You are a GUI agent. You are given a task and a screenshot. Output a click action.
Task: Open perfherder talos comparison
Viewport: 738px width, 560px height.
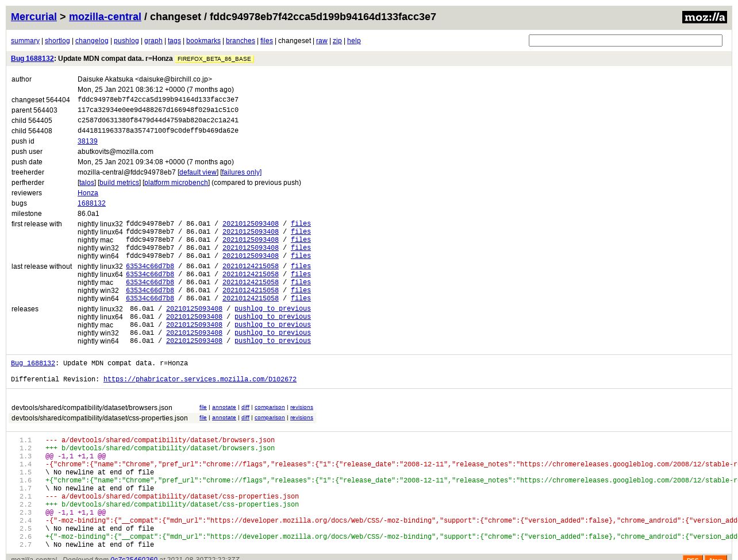[x=87, y=183]
